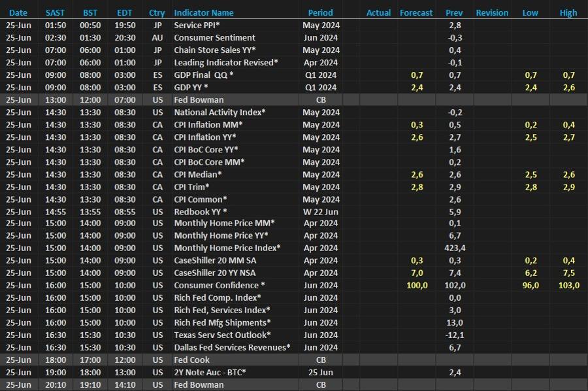
Task: Select CaseShiller 20 YY NSA cell
Action: (x=214, y=273)
